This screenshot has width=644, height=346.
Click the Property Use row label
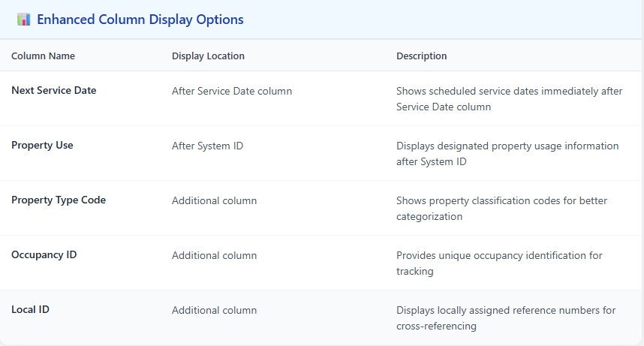42,146
